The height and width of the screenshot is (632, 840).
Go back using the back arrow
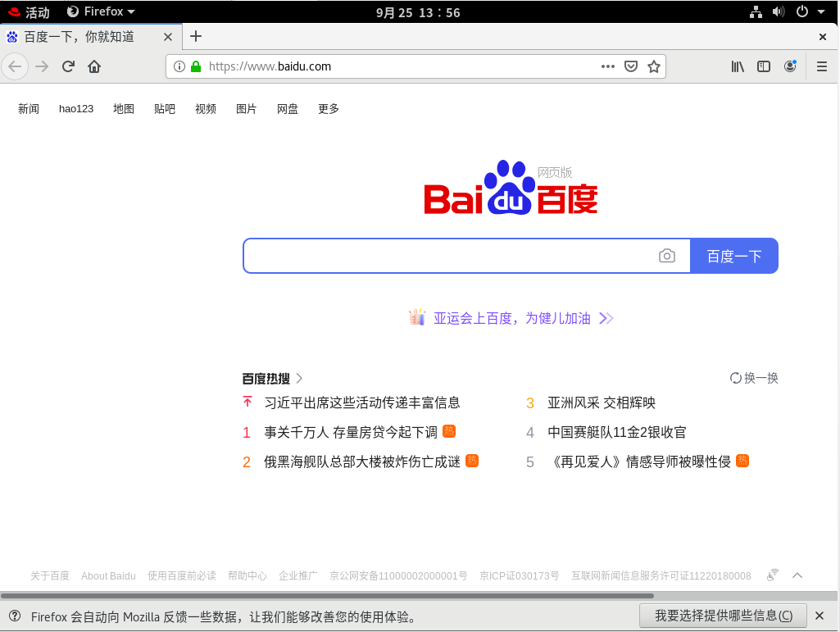(x=15, y=66)
